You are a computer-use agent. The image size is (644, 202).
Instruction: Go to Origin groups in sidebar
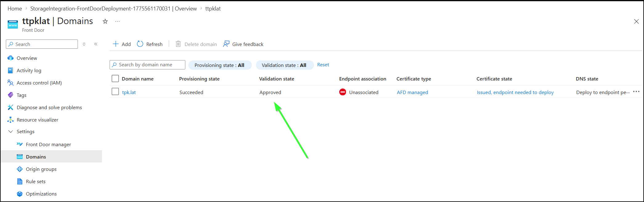[41, 169]
